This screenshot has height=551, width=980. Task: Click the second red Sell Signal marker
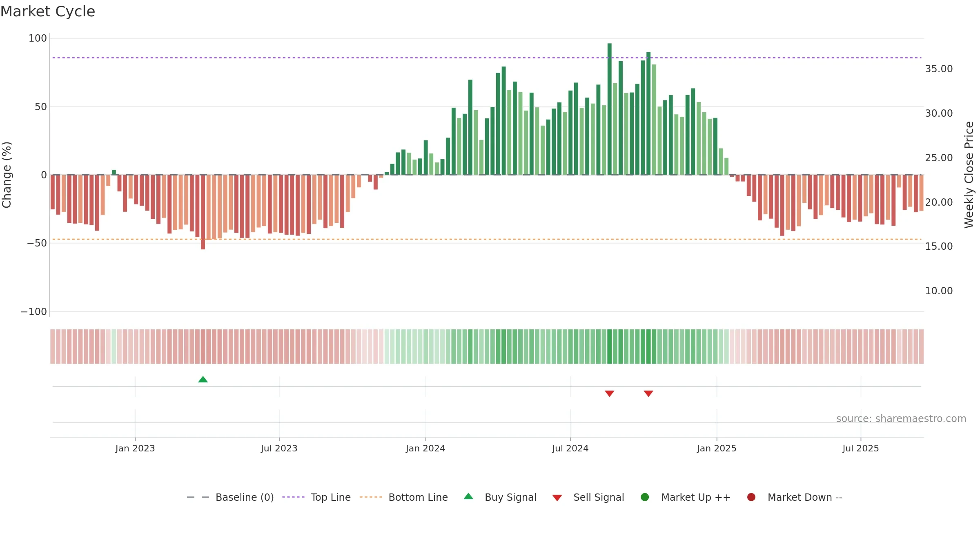tap(648, 393)
